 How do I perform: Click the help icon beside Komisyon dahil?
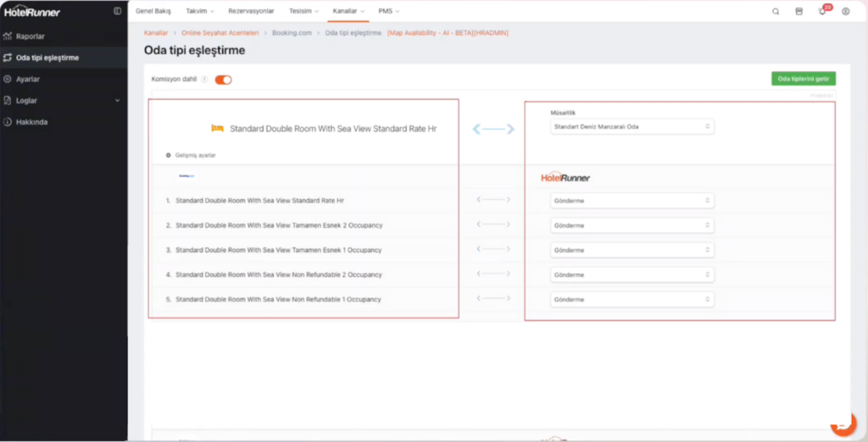point(204,80)
